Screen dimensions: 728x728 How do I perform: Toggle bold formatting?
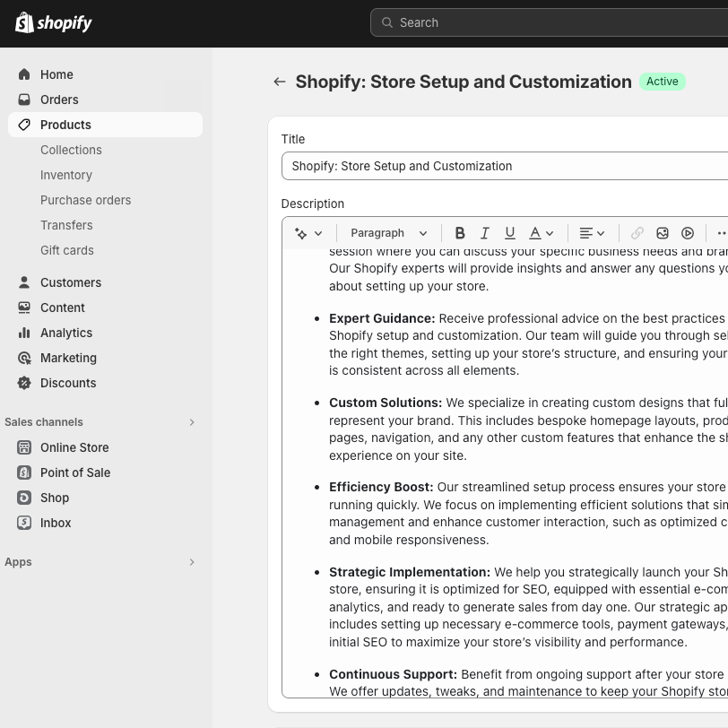pos(460,233)
